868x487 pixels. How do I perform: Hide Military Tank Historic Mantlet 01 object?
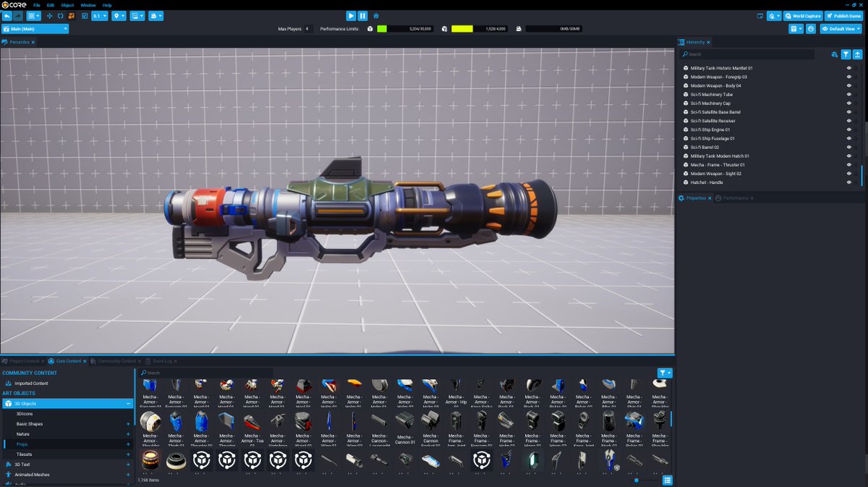(849, 68)
